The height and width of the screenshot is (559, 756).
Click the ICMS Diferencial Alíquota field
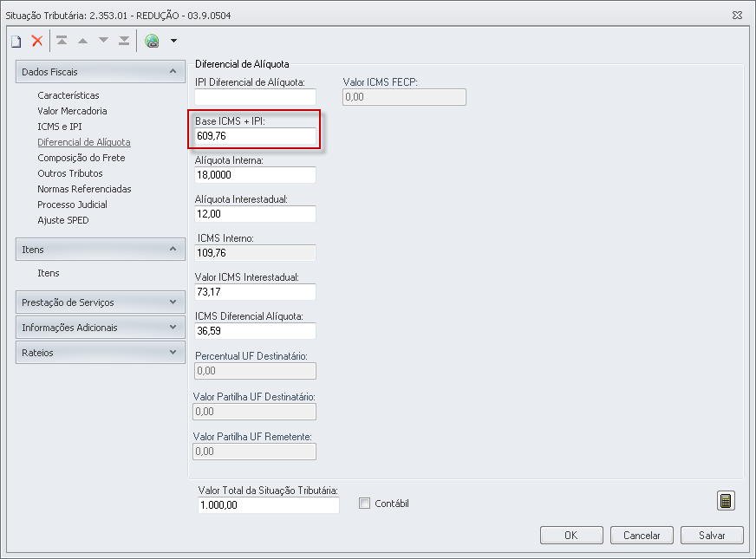255,331
